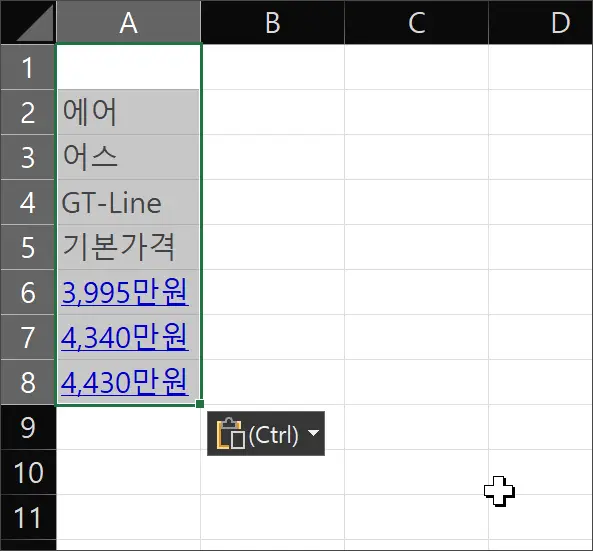Image resolution: width=593 pixels, height=551 pixels.
Task: Click the cell containing 에어
Action: click(128, 112)
